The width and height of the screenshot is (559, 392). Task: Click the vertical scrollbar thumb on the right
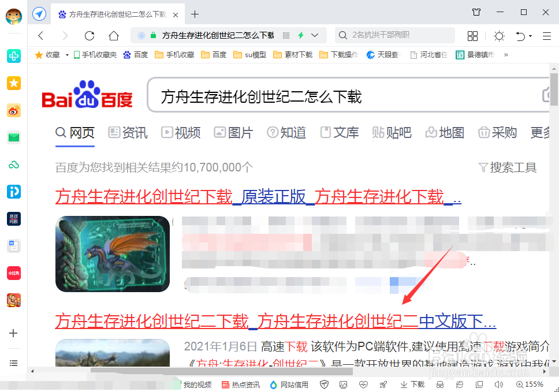[554, 89]
